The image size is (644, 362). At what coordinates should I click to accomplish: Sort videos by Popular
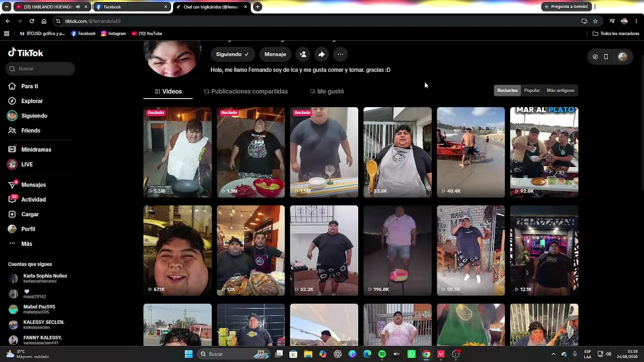point(532,90)
